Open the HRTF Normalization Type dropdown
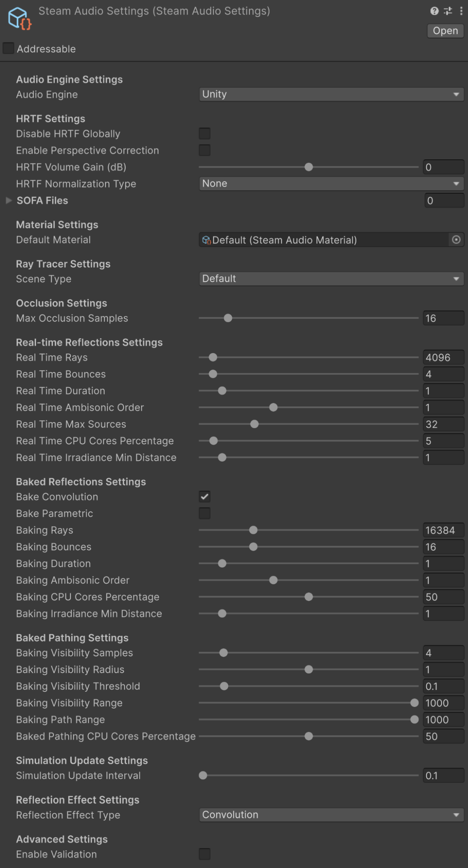 pos(331,184)
